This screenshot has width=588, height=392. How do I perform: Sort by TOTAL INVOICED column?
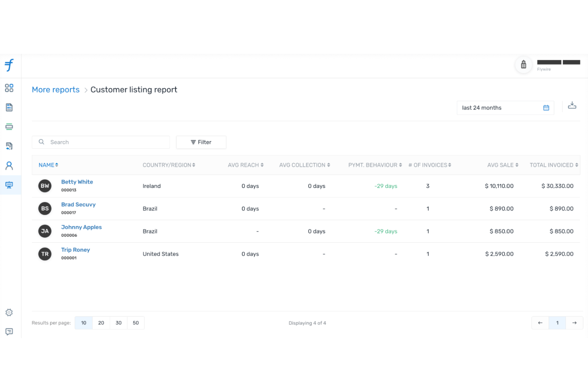(553, 165)
